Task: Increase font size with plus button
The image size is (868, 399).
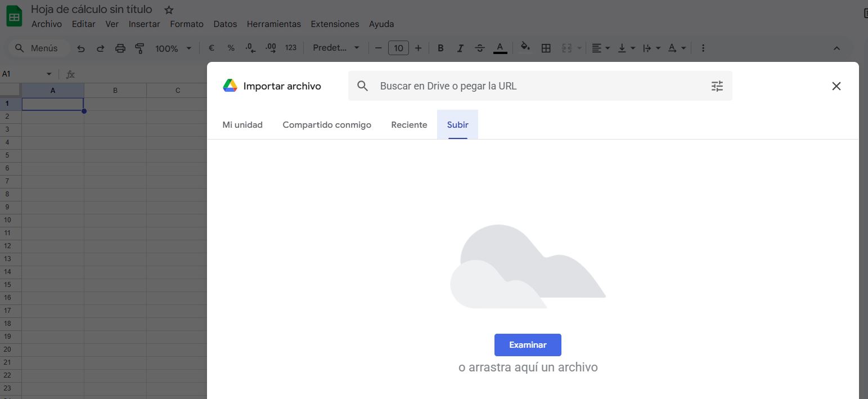Action: [418, 48]
